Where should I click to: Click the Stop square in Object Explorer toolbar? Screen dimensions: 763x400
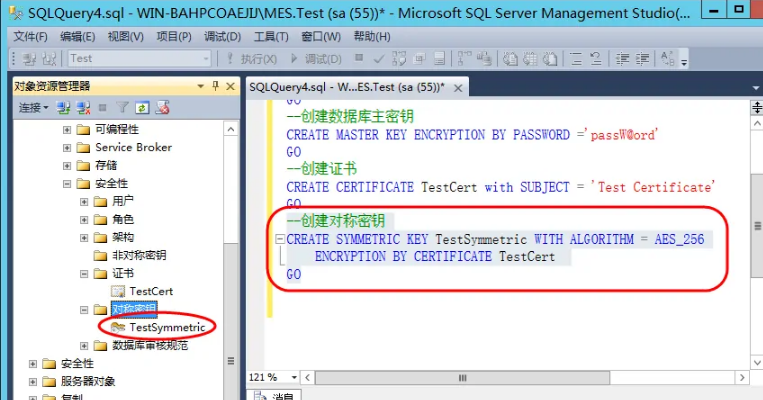(102, 108)
